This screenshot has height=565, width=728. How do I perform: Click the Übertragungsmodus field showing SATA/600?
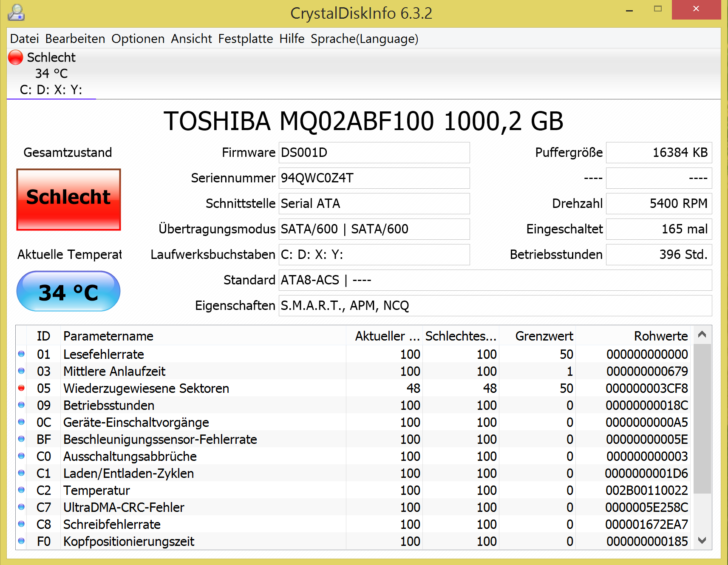(374, 229)
